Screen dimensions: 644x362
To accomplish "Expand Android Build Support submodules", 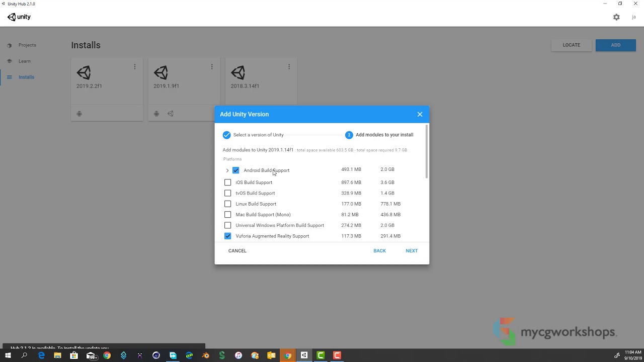I will coord(227,170).
